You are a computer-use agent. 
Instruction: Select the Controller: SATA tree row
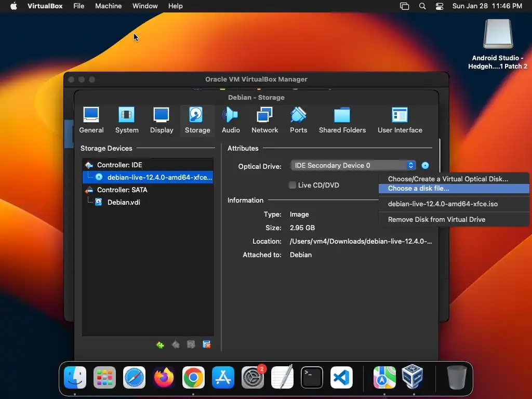pyautogui.click(x=148, y=190)
